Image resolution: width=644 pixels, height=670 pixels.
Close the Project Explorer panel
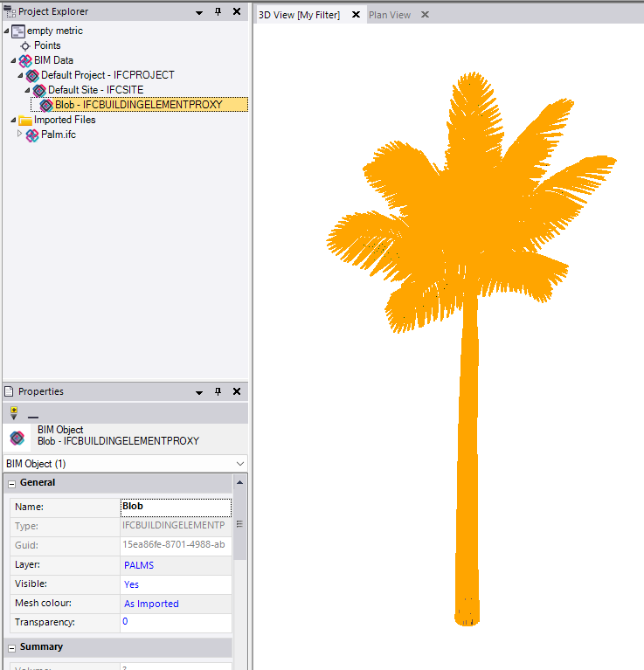[x=237, y=11]
